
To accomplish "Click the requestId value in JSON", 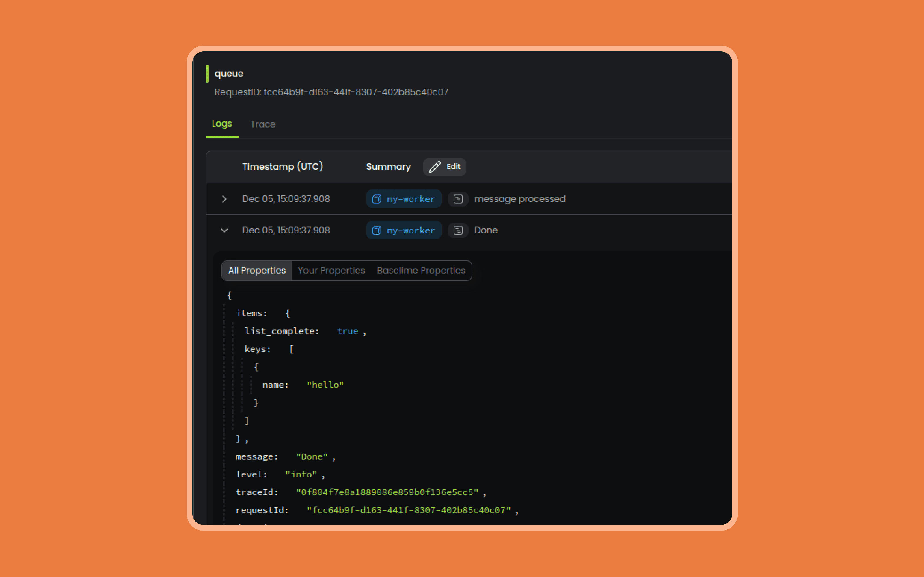I will point(409,510).
